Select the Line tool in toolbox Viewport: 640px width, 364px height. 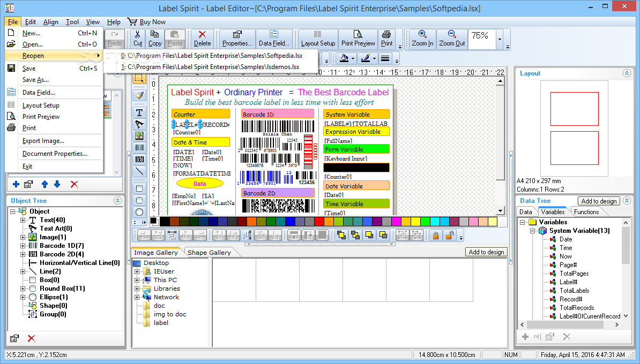139,171
